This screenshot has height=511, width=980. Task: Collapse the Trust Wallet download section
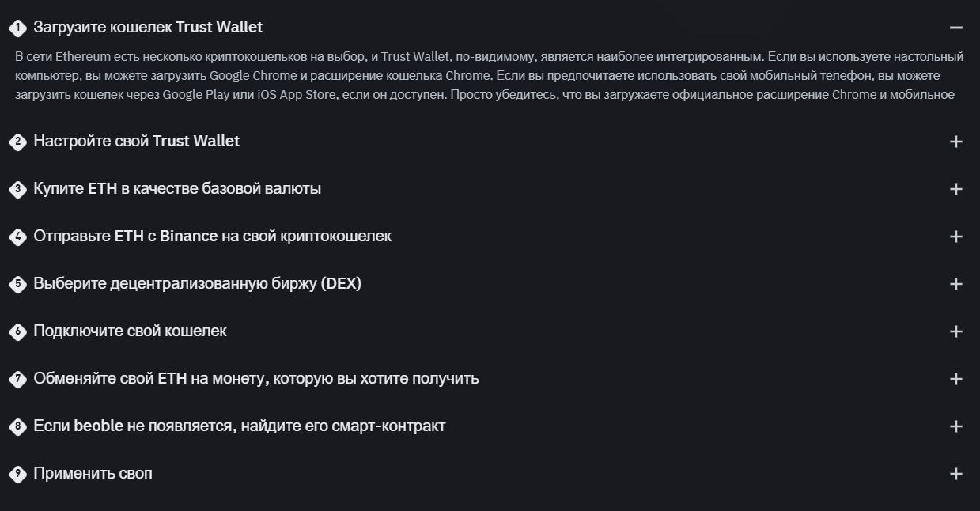click(x=955, y=28)
